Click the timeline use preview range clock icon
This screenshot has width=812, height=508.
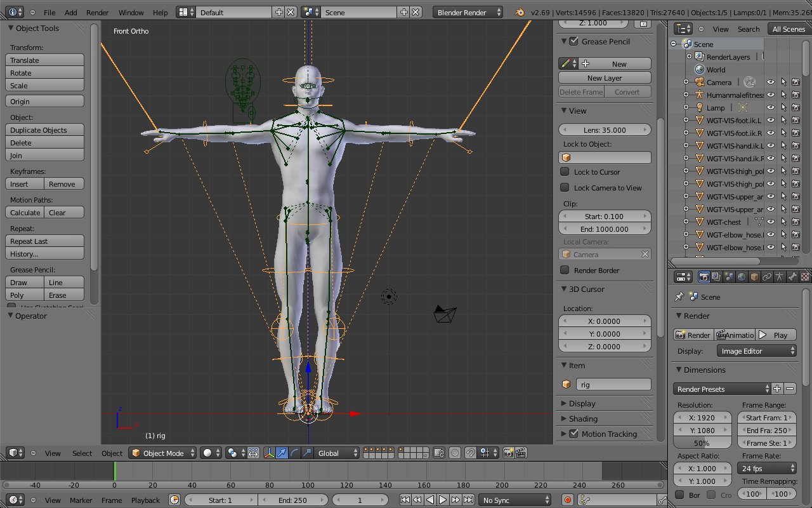174,500
